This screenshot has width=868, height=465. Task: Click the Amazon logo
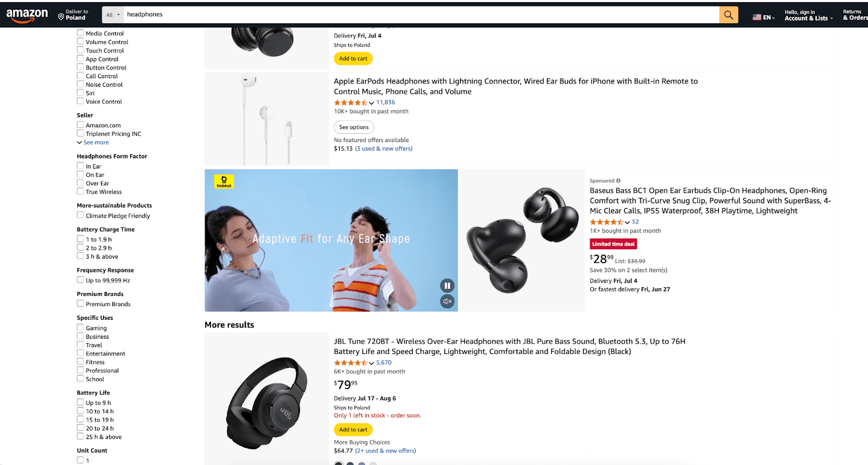pos(25,14)
